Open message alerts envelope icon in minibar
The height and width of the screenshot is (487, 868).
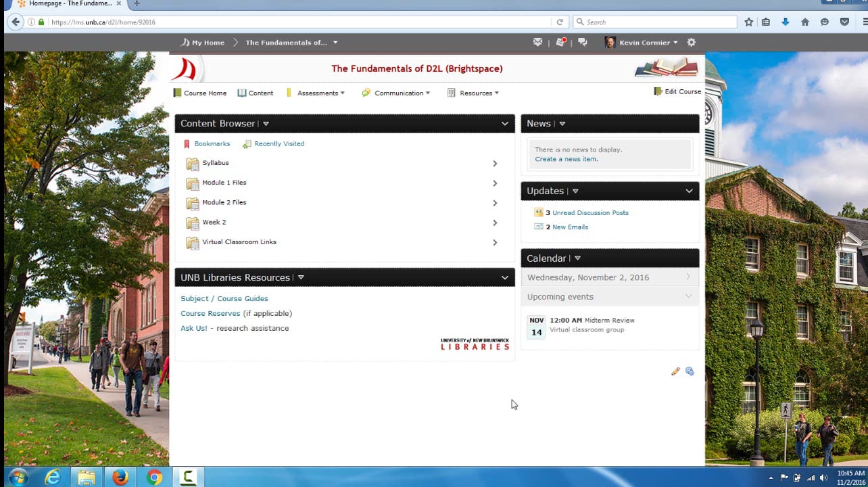[x=538, y=42]
